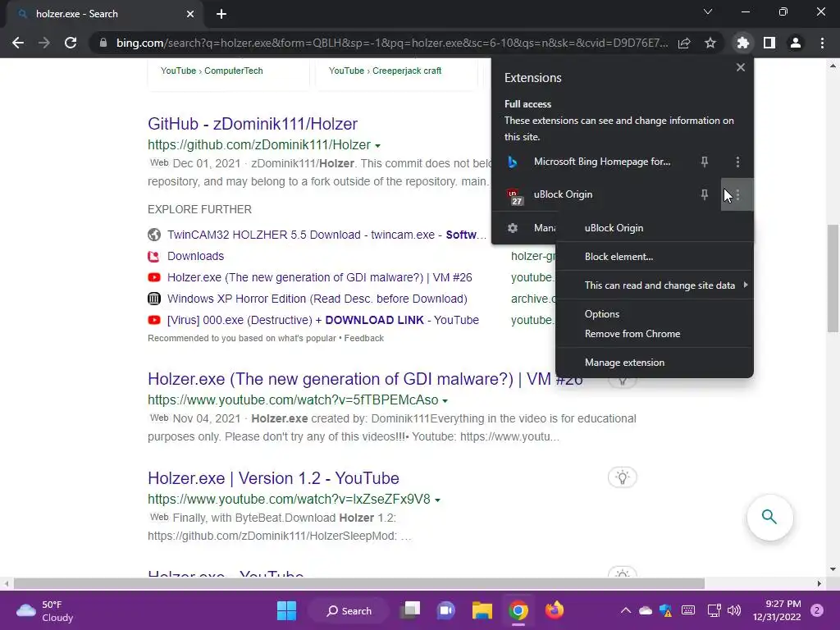
Task: Click the taskbar Search box
Action: [x=349, y=610]
